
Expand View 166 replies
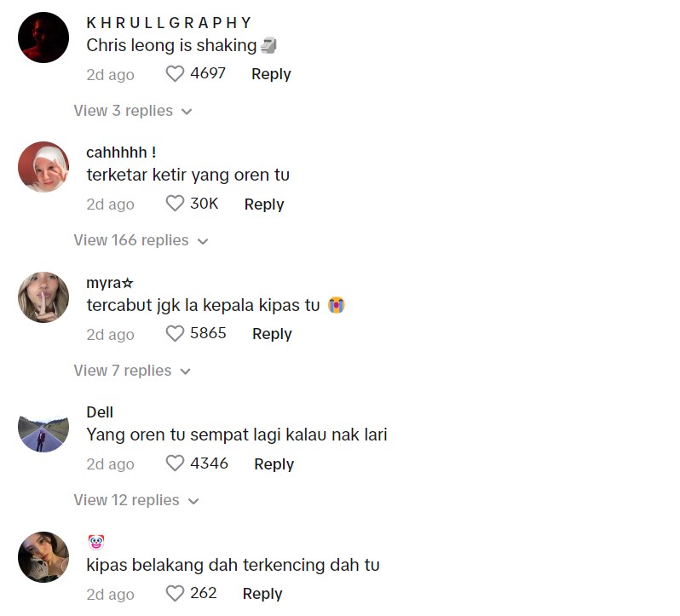coord(141,240)
